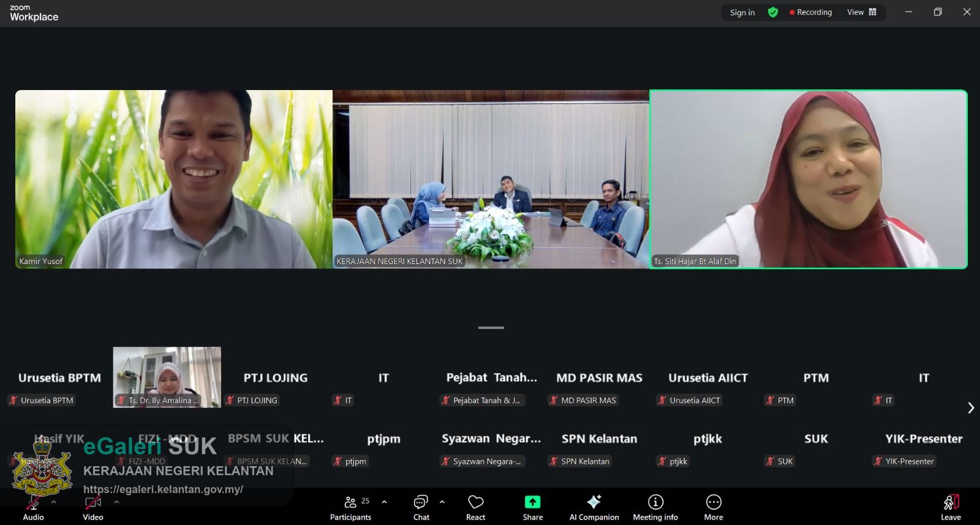Click Sign in button
This screenshot has height=525, width=980.
[x=742, y=12]
